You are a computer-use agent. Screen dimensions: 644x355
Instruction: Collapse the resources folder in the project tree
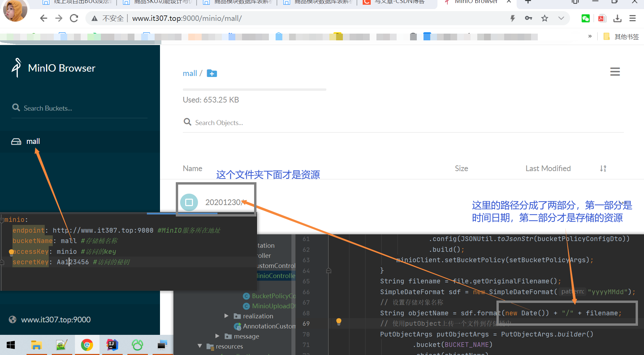(200, 346)
